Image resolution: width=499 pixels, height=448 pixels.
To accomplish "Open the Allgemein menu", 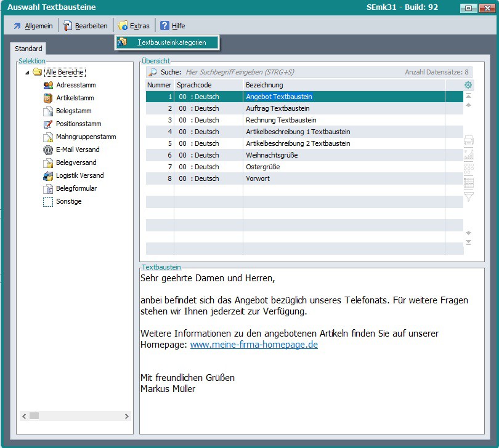I will [33, 26].
